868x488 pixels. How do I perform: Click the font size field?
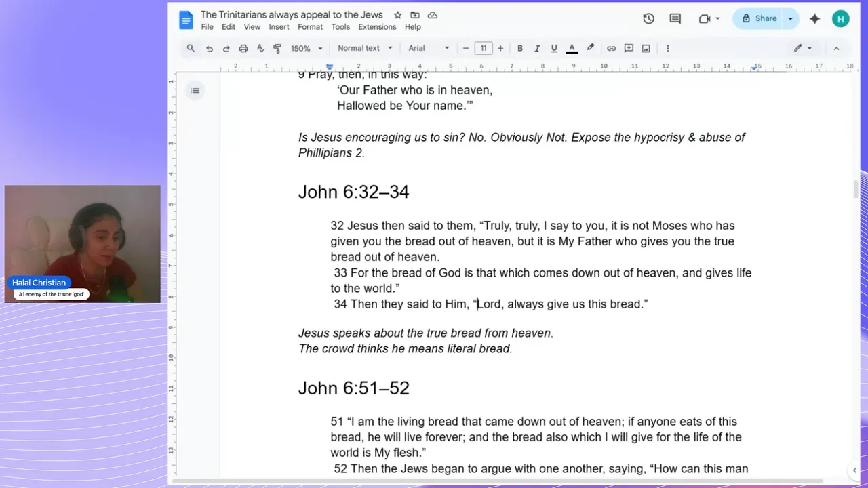(483, 48)
